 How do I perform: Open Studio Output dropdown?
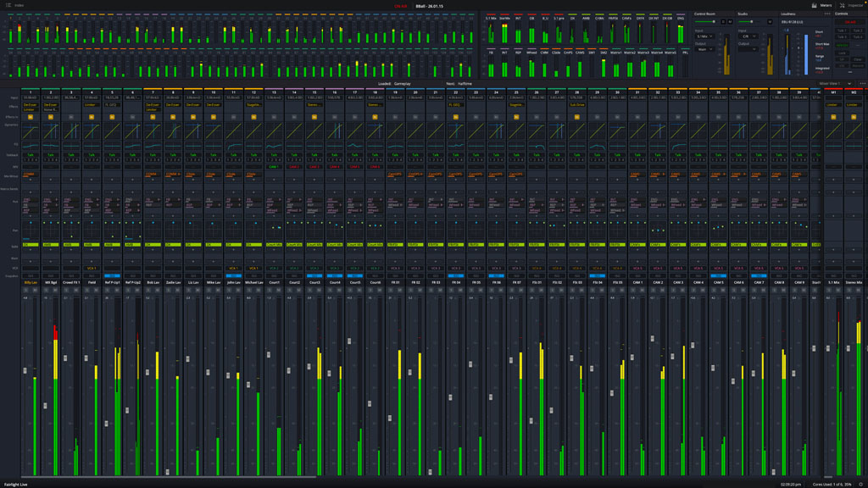(748, 49)
